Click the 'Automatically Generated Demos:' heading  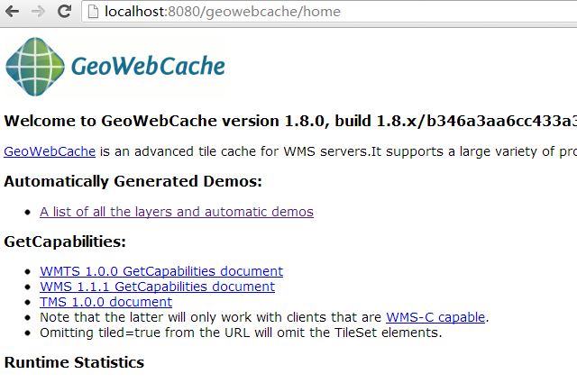coord(133,181)
